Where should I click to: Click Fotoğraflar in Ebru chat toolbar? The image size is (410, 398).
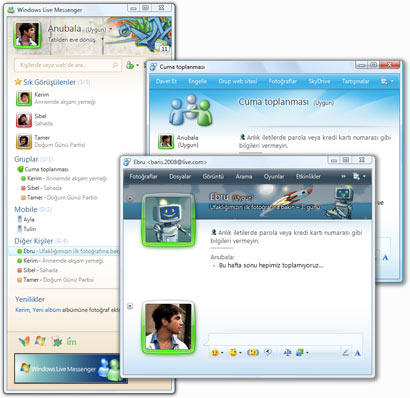tap(143, 177)
